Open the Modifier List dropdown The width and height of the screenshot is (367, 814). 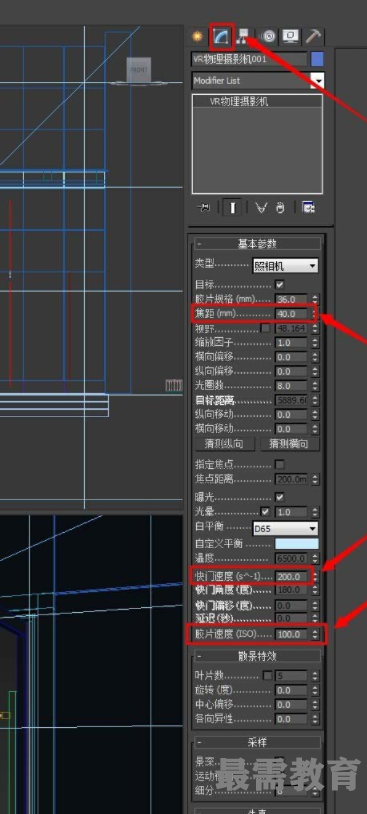pos(258,81)
